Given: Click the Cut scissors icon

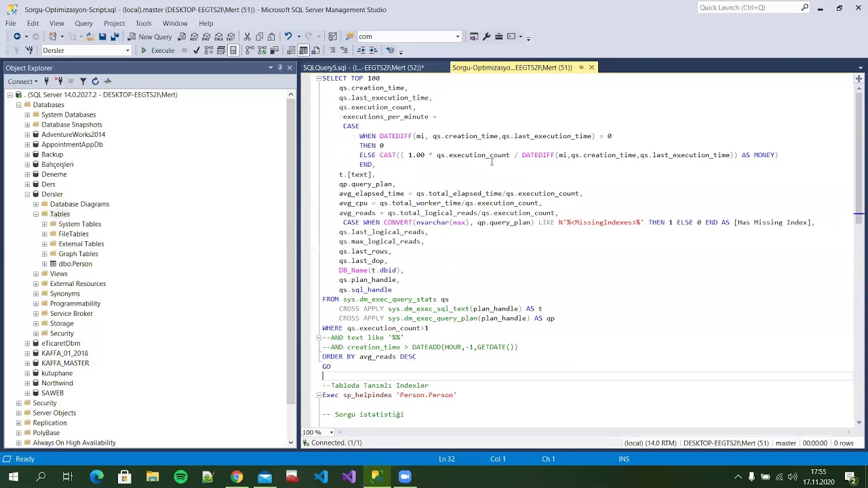Looking at the screenshot, I should tap(248, 37).
